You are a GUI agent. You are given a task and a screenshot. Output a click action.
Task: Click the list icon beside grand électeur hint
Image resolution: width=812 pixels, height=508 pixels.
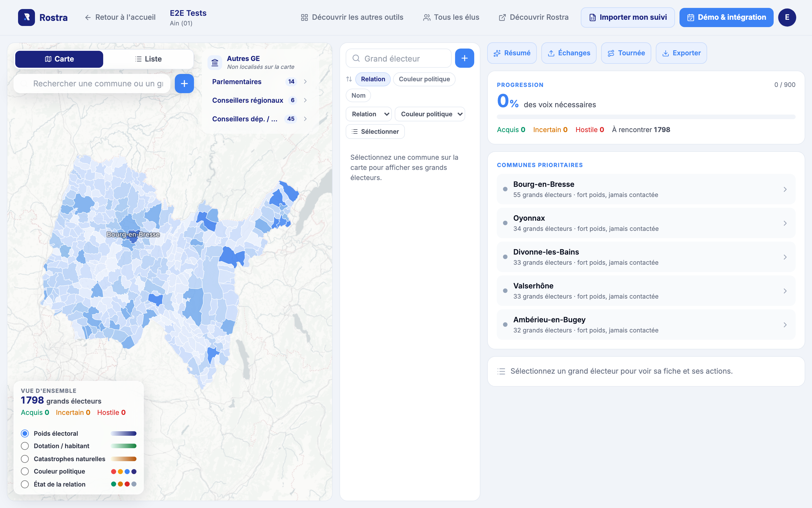[501, 371]
